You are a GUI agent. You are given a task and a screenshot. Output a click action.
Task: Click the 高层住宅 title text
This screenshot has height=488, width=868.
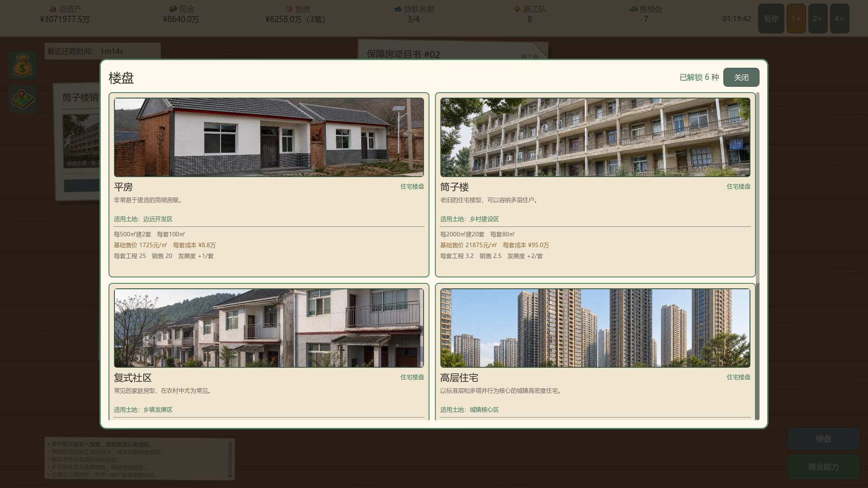(x=459, y=378)
